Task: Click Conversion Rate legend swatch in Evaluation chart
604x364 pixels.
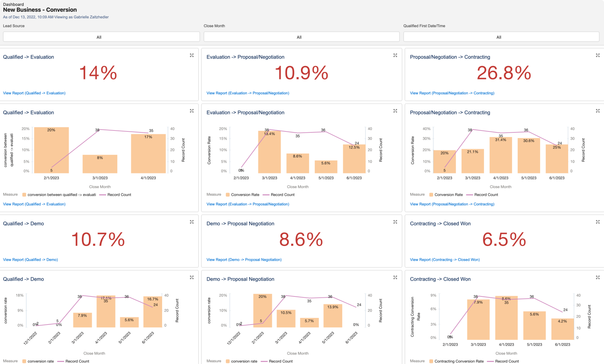Action: pos(228,195)
